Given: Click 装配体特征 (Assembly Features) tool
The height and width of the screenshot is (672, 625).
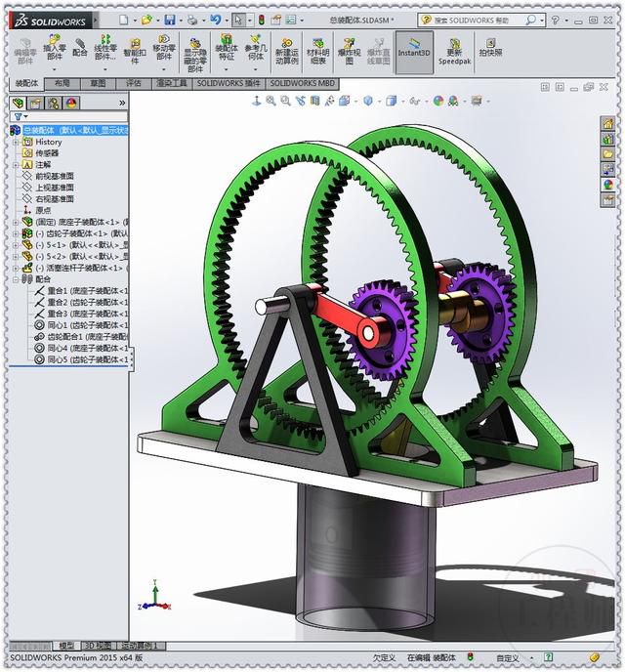Looking at the screenshot, I should coord(227,48).
